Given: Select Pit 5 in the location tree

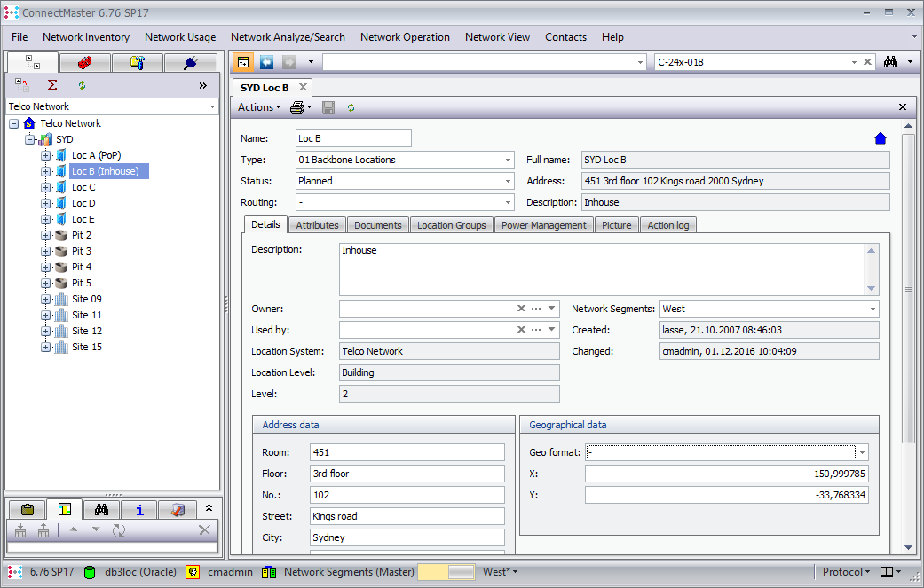Looking at the screenshot, I should click(82, 283).
